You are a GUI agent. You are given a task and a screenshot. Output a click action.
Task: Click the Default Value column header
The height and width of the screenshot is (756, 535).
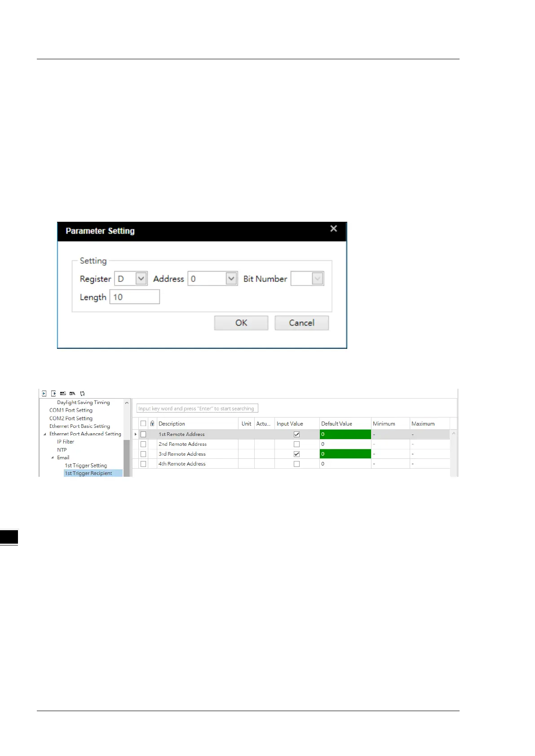[345, 423]
